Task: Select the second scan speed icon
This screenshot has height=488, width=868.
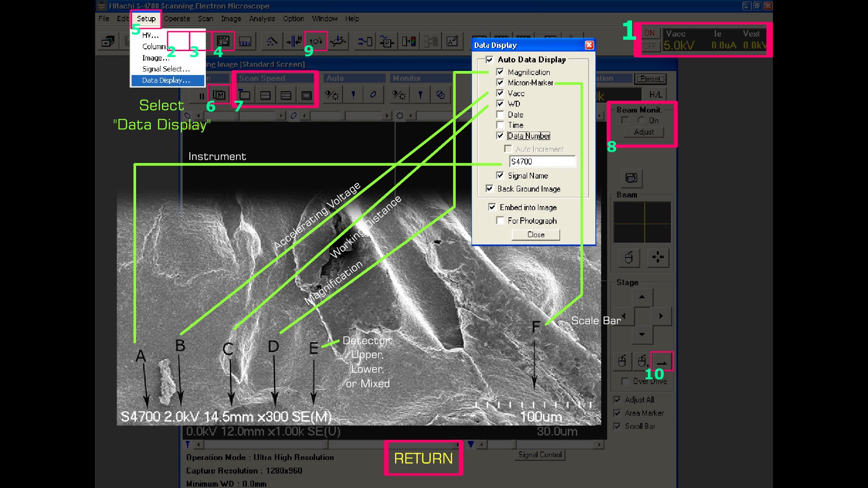Action: click(x=265, y=95)
